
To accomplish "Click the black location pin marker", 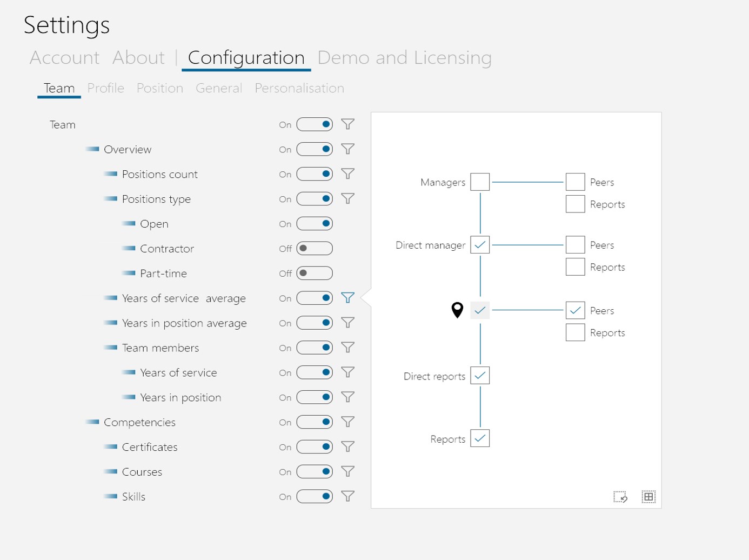I will (457, 310).
